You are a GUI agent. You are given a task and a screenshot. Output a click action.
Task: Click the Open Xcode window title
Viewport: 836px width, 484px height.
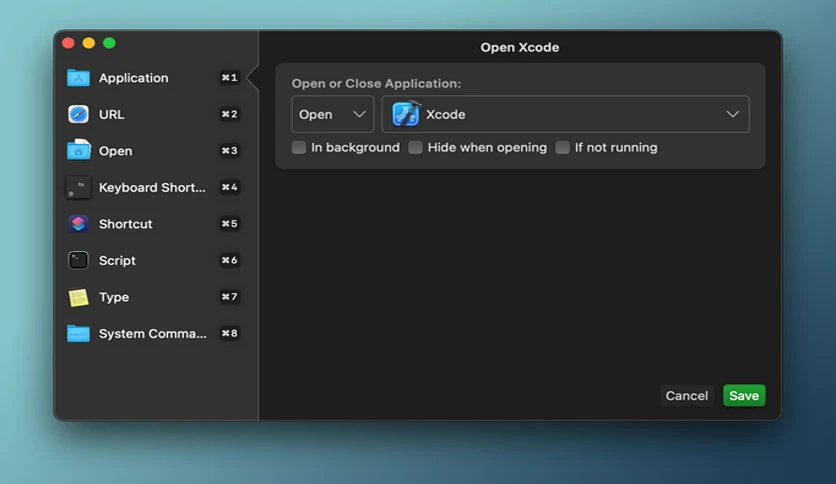pyautogui.click(x=520, y=47)
